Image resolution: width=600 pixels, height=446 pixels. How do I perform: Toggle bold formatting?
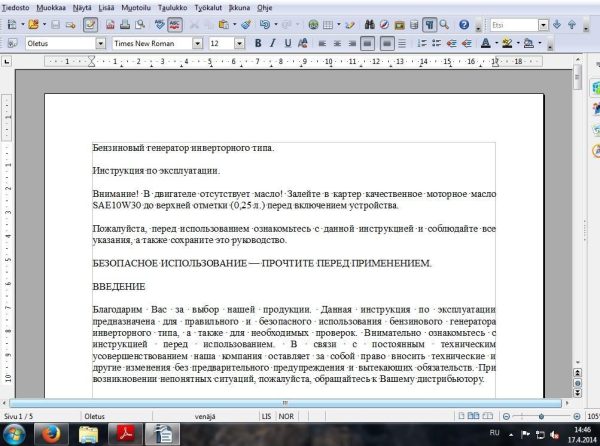[258, 43]
